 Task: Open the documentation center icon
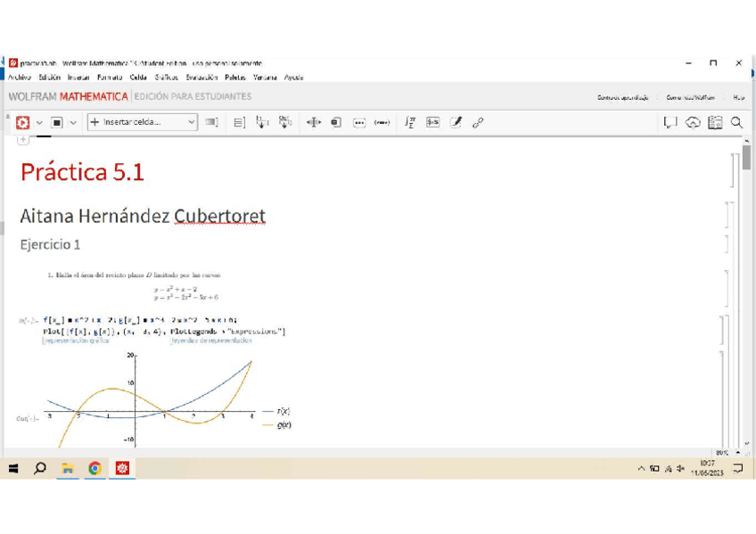(714, 123)
